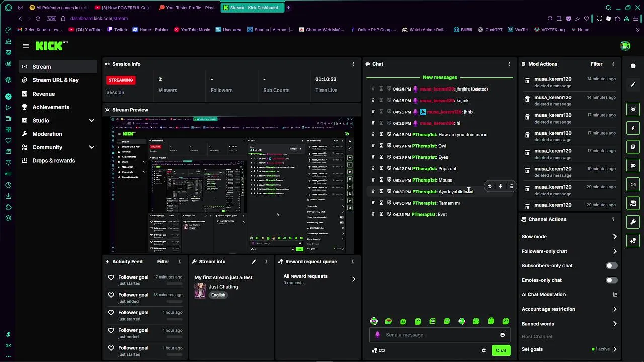Open Slow mode options arrow
Image resolution: width=644 pixels, height=362 pixels.
[x=615, y=237]
